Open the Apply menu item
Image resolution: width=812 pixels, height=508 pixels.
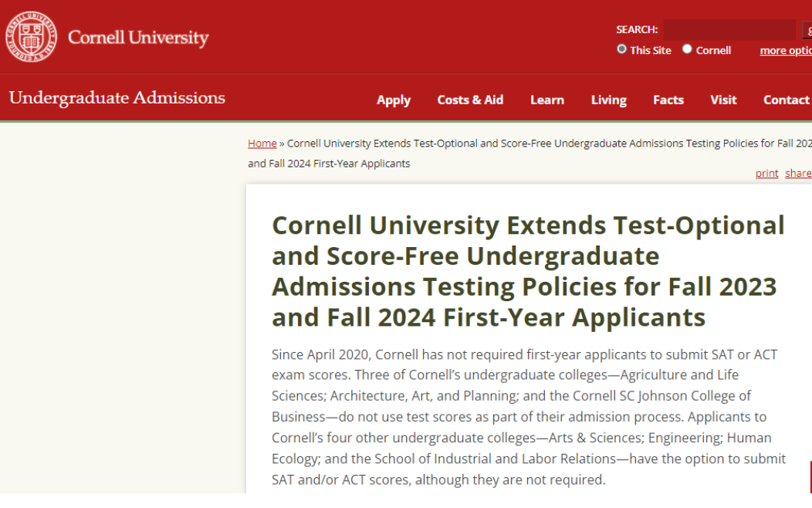click(x=394, y=100)
